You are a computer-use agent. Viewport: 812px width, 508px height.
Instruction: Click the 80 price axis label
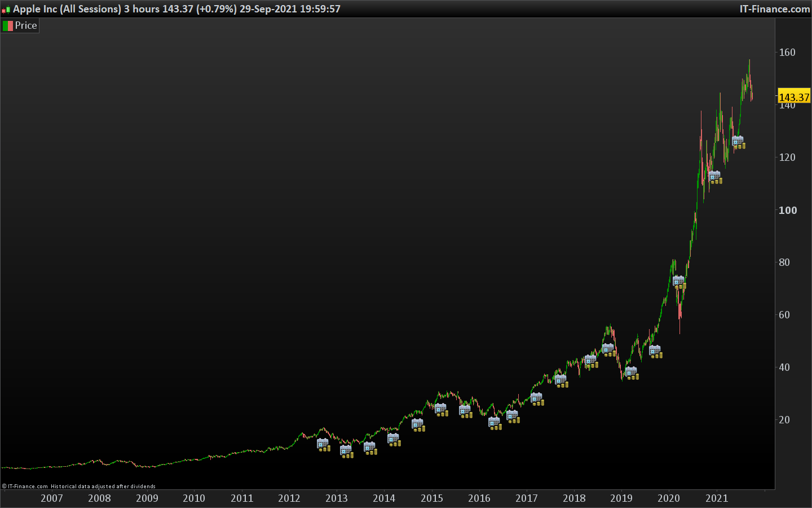tap(784, 262)
